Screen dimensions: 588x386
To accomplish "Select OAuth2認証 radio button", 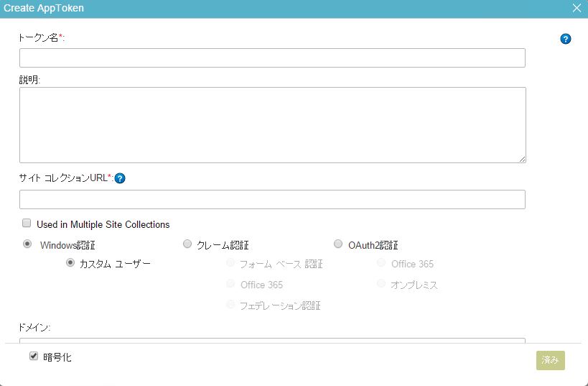I will coord(338,244).
